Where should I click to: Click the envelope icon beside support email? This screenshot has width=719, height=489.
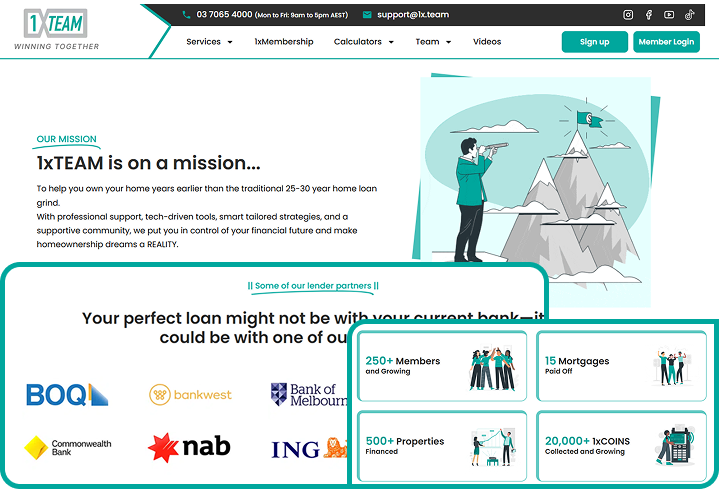(367, 15)
